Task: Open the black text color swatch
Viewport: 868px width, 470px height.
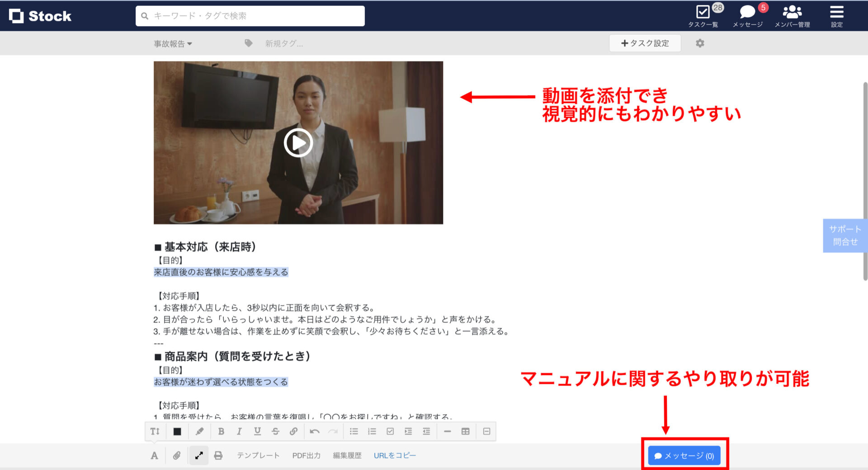Action: pos(177,431)
